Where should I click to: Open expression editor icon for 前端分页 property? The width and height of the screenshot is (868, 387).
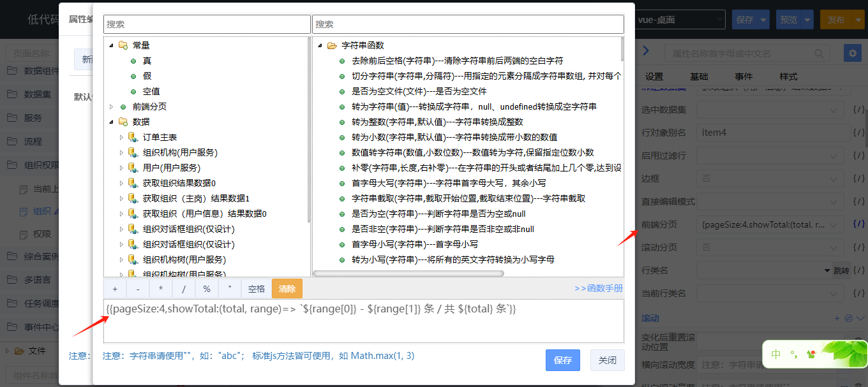pos(860,224)
